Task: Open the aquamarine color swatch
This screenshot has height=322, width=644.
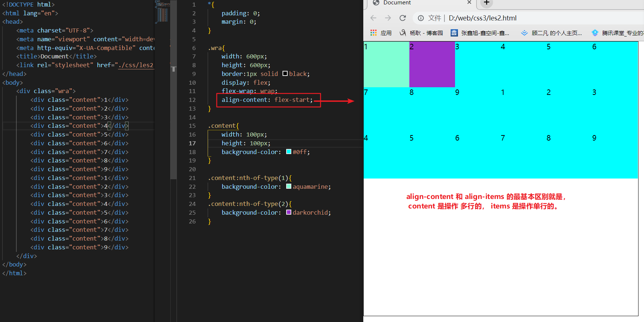Action: point(289,187)
